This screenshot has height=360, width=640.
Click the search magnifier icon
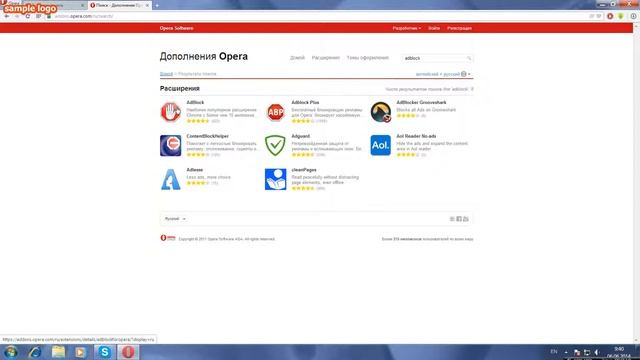coord(469,58)
